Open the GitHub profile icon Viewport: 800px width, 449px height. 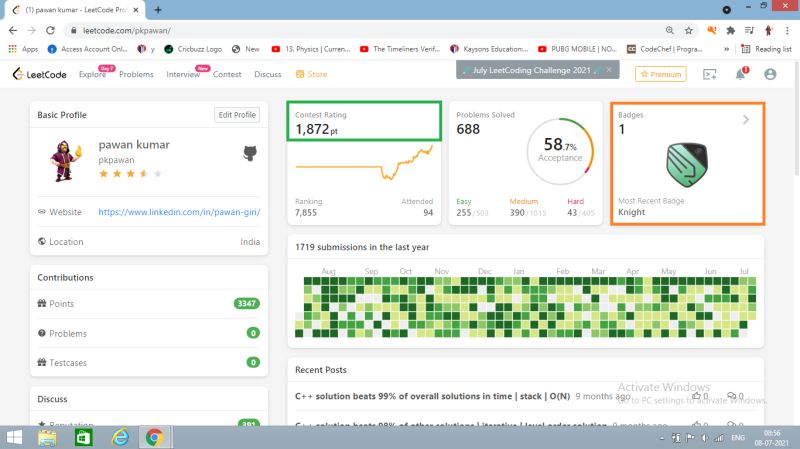(249, 153)
